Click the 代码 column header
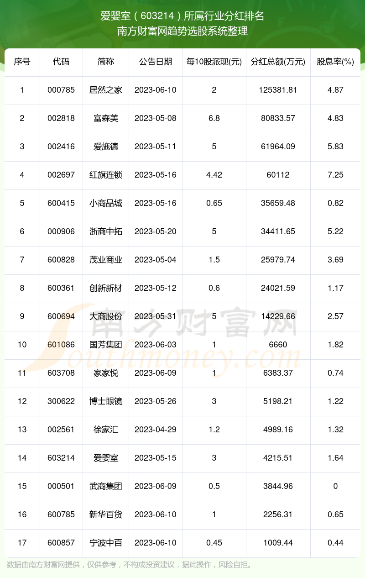 [x=61, y=62]
